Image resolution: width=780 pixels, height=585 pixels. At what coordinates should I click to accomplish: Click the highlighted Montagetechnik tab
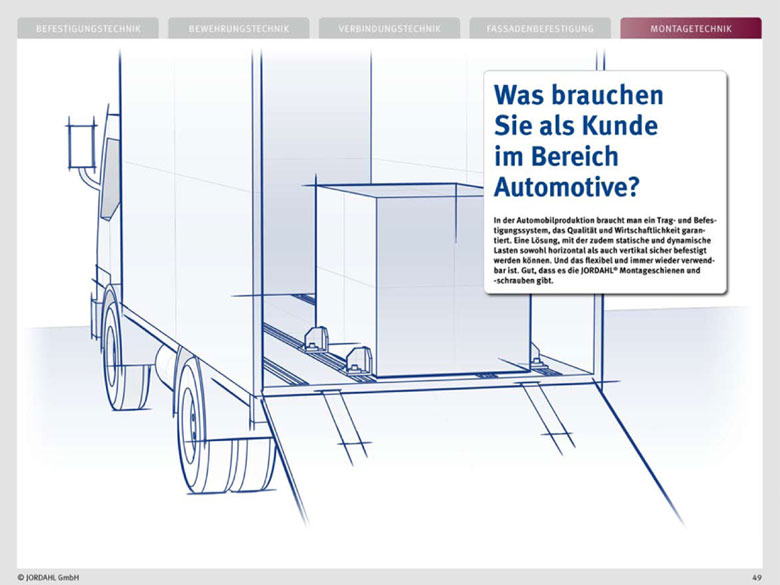click(690, 29)
